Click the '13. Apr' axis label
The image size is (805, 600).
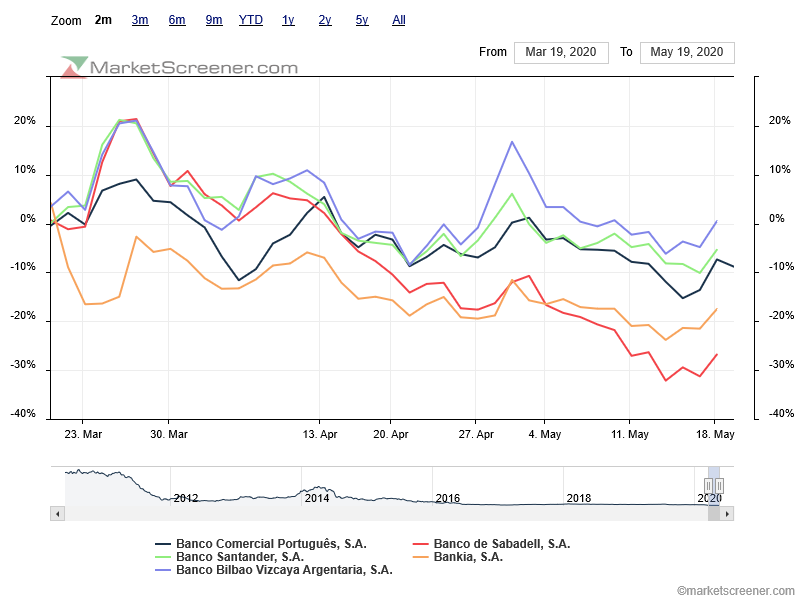(x=320, y=434)
